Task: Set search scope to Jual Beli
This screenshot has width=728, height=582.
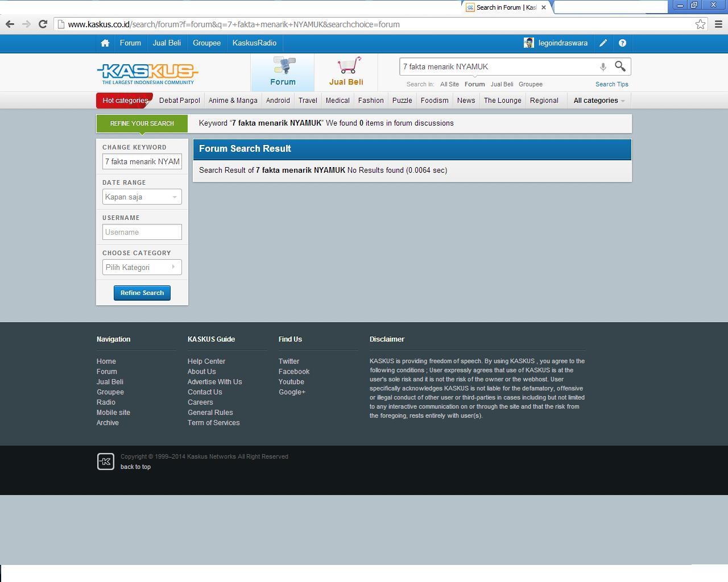Action: 502,84
